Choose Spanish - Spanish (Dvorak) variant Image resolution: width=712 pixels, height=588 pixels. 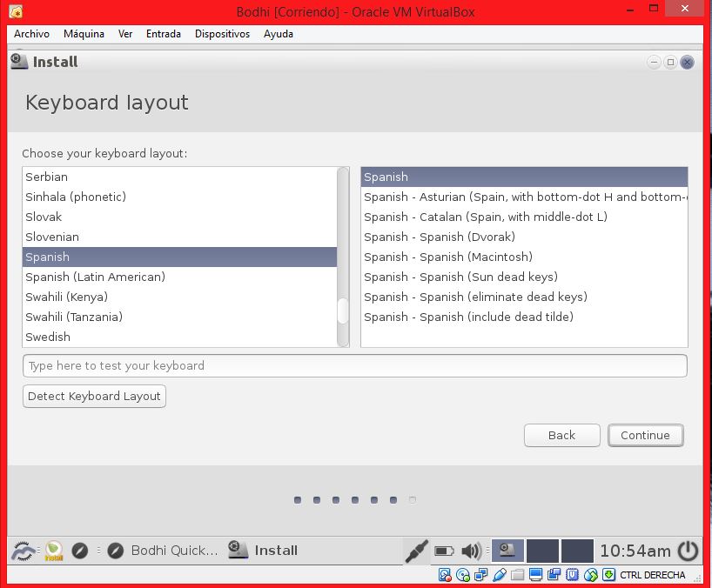[x=440, y=237]
